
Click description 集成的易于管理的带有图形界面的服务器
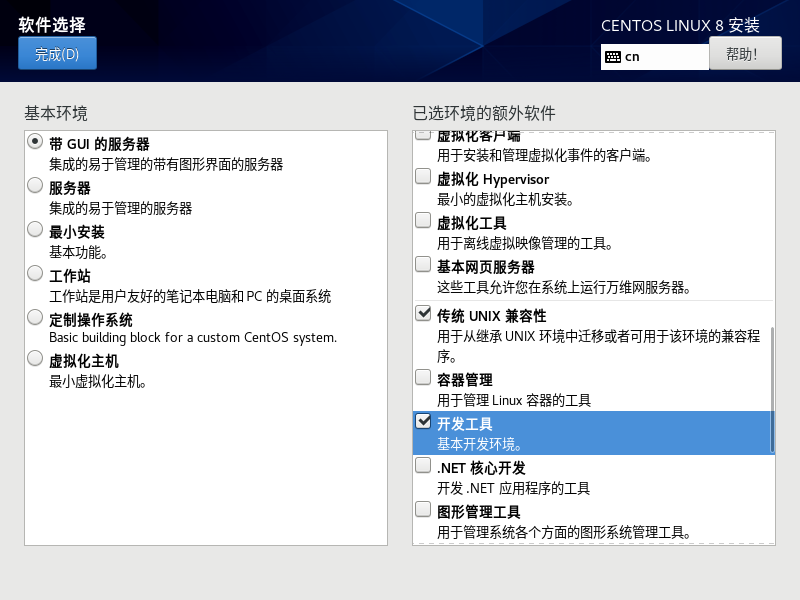click(x=166, y=164)
